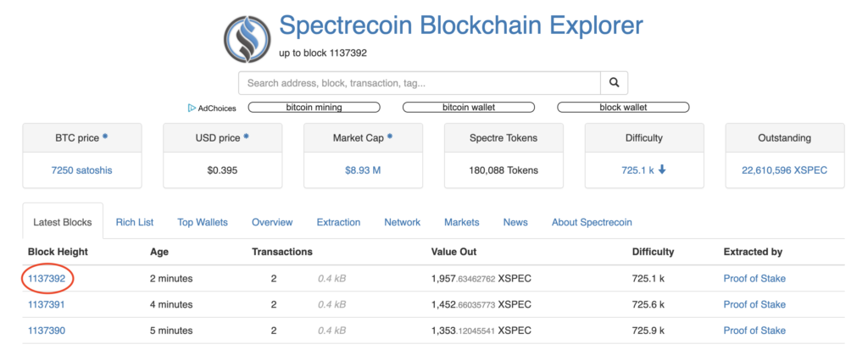Open block 1137390
Viewport: 868px width, 350px height.
click(x=47, y=331)
